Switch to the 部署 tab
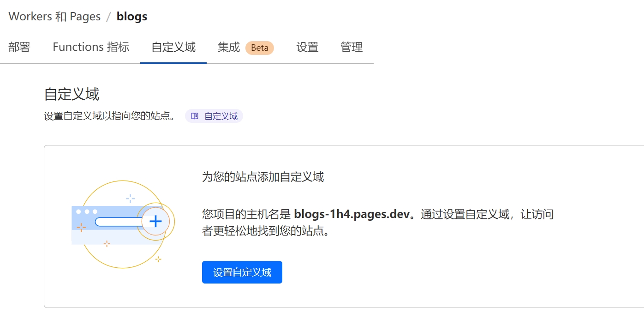Viewport: 644px width, 320px height. (x=19, y=47)
